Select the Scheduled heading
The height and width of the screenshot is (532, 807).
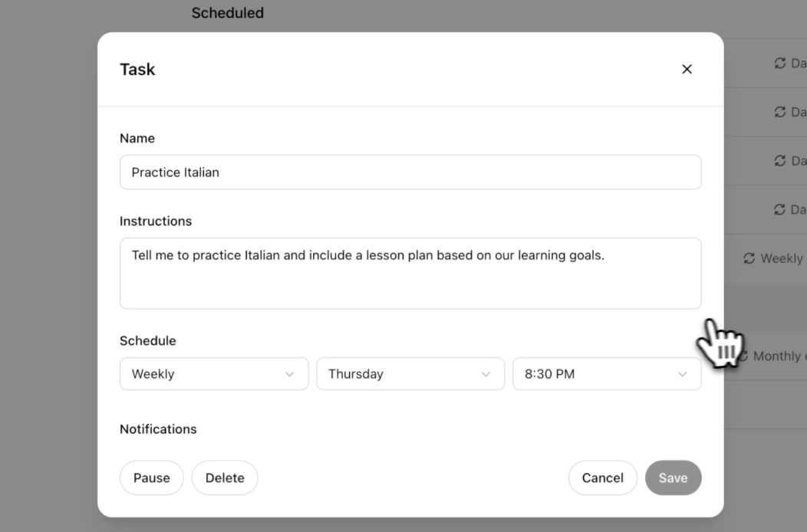[227, 12]
